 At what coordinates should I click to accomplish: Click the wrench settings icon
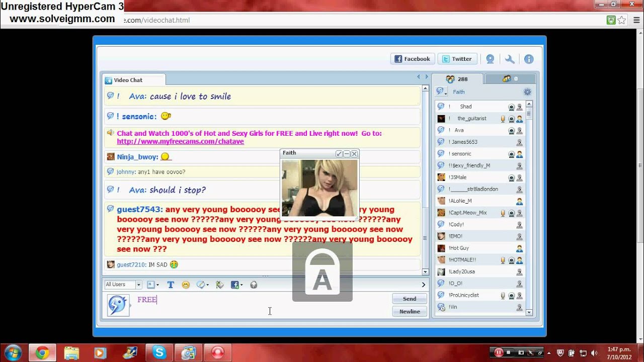tap(510, 59)
